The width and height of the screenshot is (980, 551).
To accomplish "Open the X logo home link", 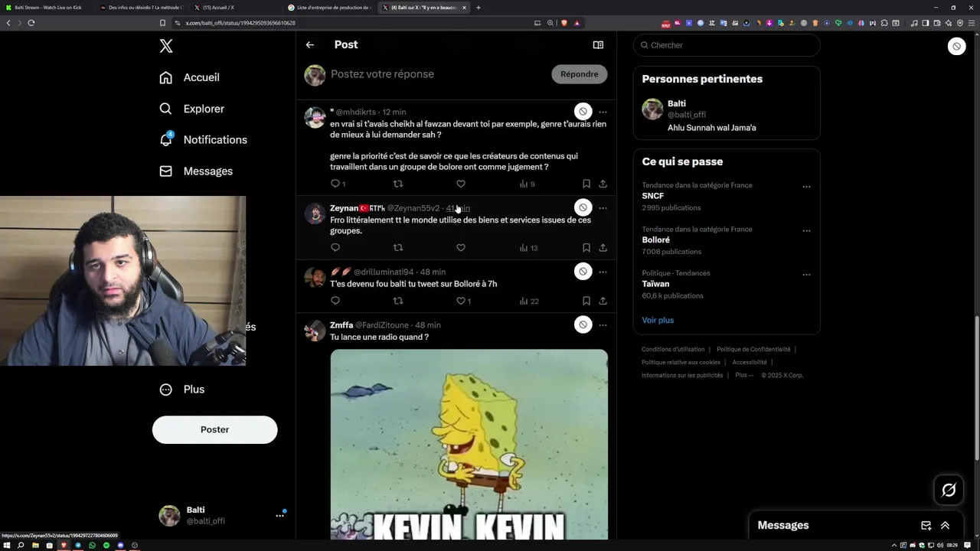I will click(x=166, y=46).
